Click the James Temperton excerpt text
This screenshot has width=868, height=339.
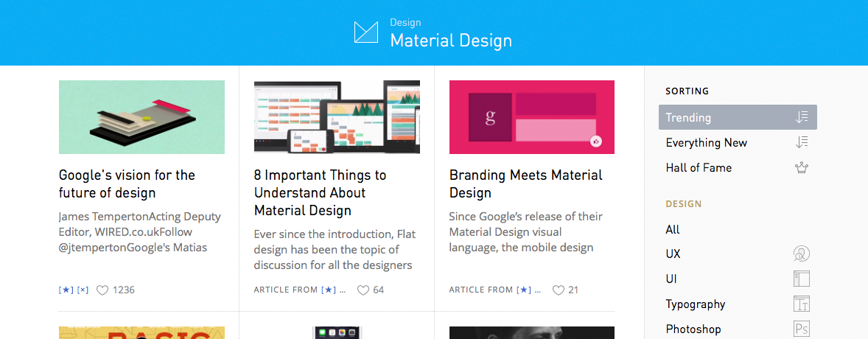(x=139, y=231)
